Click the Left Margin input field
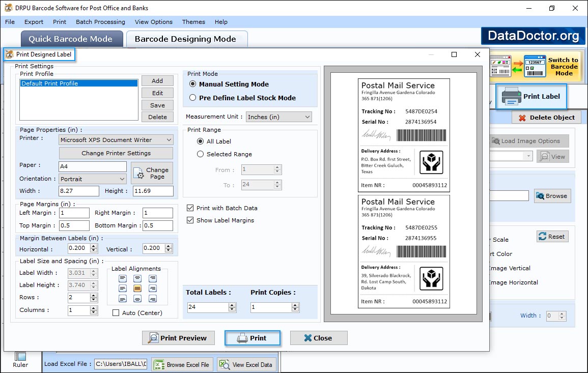 74,213
